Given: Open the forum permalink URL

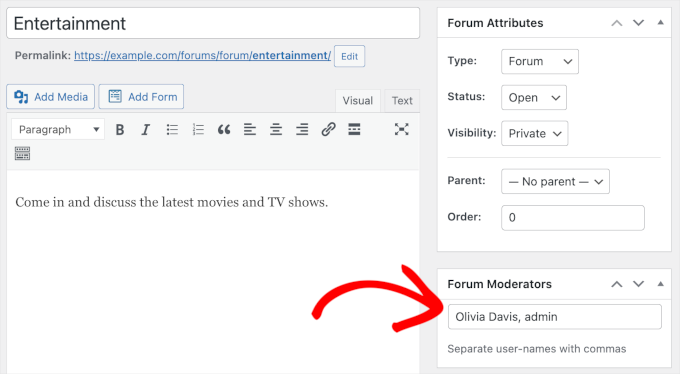Looking at the screenshot, I should (x=203, y=56).
